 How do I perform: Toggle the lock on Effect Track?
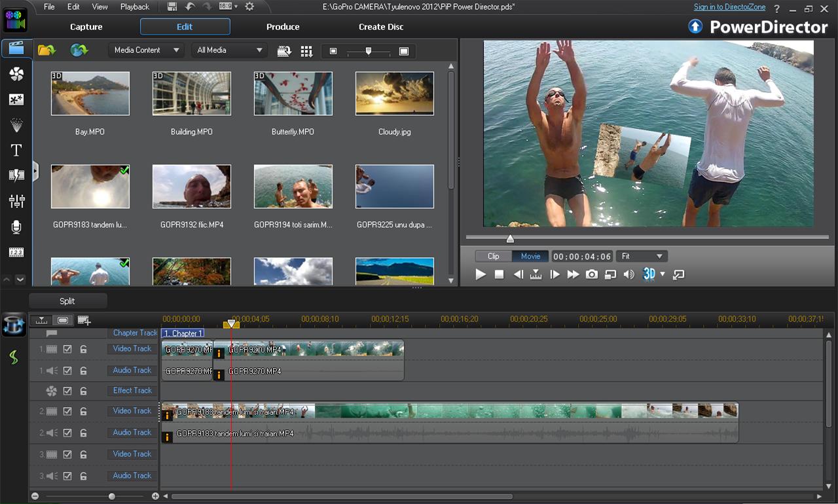click(x=83, y=391)
